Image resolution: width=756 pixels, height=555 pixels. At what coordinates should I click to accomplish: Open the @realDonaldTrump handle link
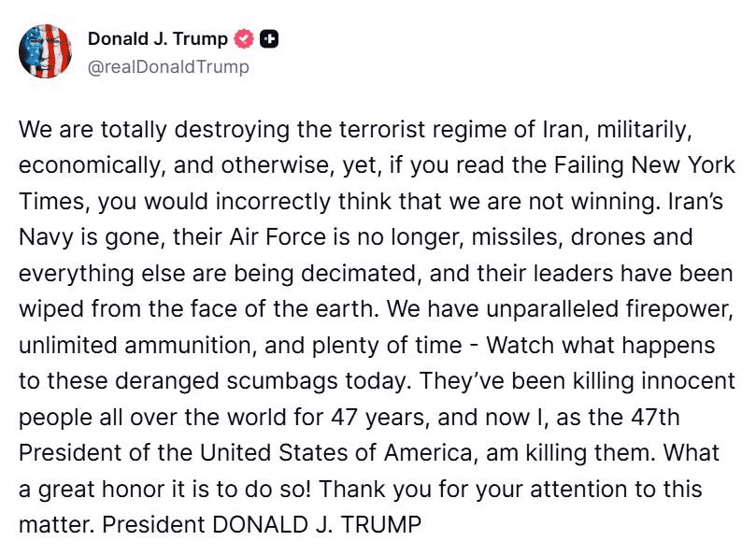168,67
